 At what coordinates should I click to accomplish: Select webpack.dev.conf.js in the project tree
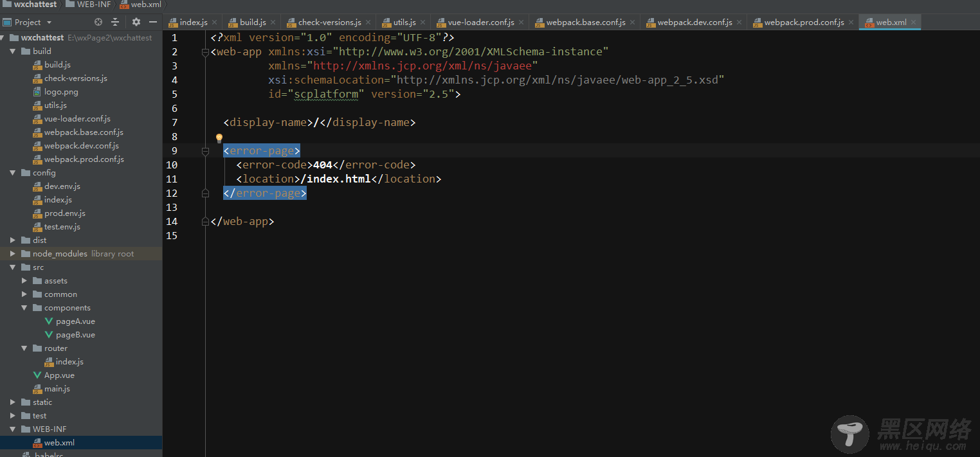(x=82, y=146)
